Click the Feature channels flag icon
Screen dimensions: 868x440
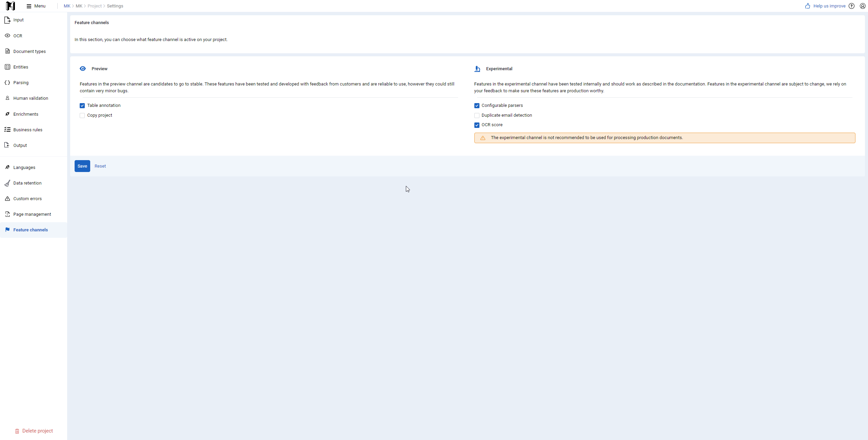7,230
